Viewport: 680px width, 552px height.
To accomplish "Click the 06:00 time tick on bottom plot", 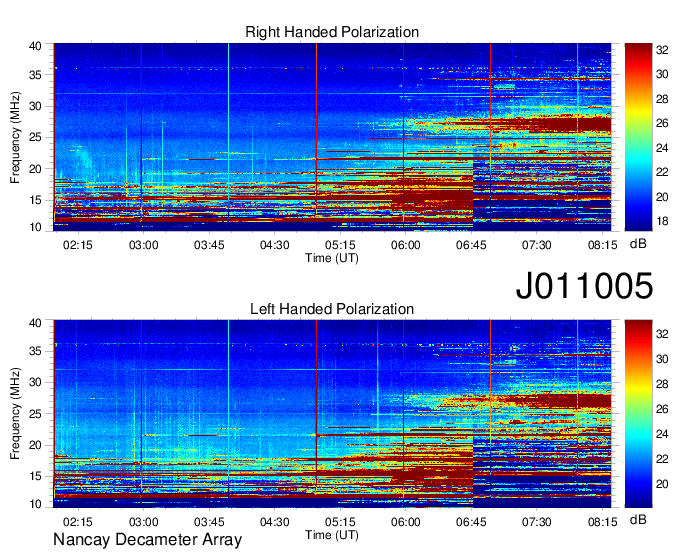I will click(405, 522).
